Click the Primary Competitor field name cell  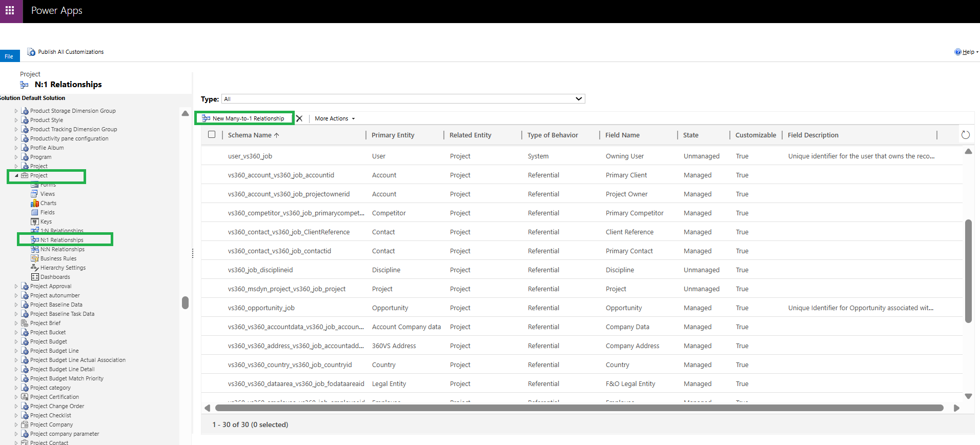[635, 213]
